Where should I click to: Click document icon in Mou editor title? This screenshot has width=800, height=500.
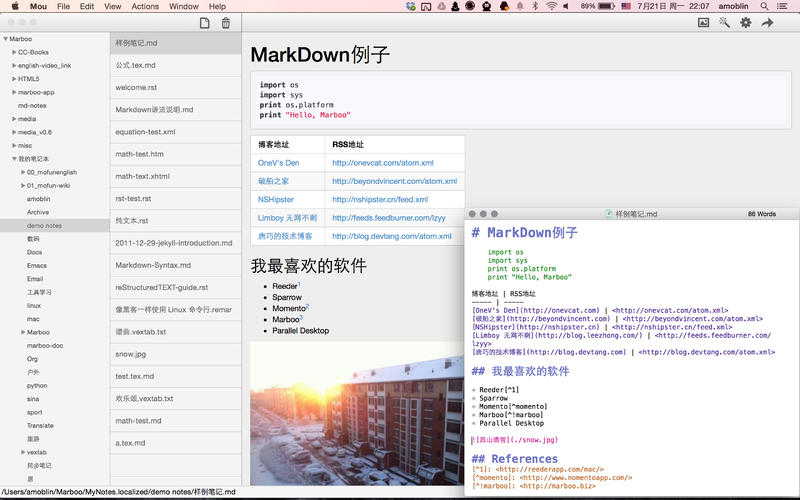[609, 214]
